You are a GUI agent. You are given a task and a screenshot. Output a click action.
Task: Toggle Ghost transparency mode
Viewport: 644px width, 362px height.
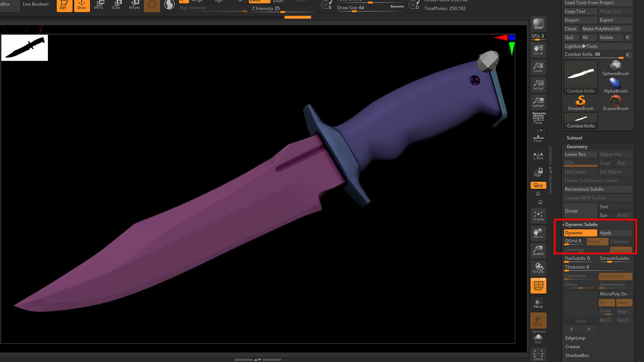pyautogui.click(x=538, y=321)
